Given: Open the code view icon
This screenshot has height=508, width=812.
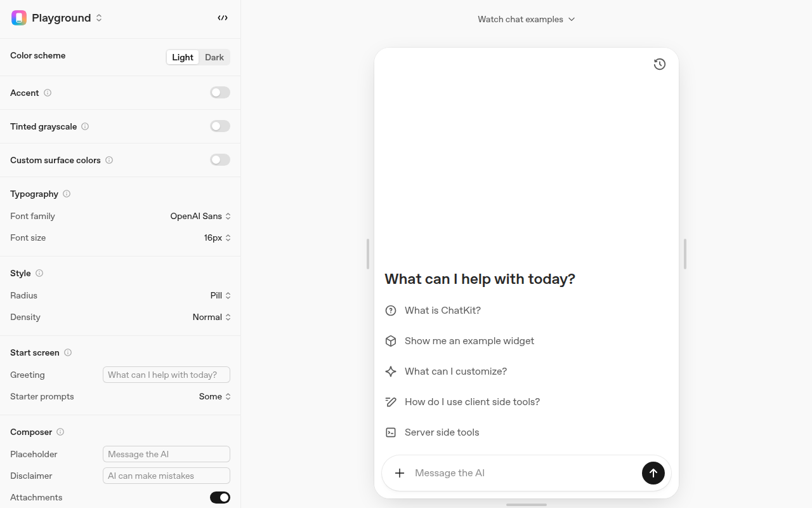Looking at the screenshot, I should (223, 18).
